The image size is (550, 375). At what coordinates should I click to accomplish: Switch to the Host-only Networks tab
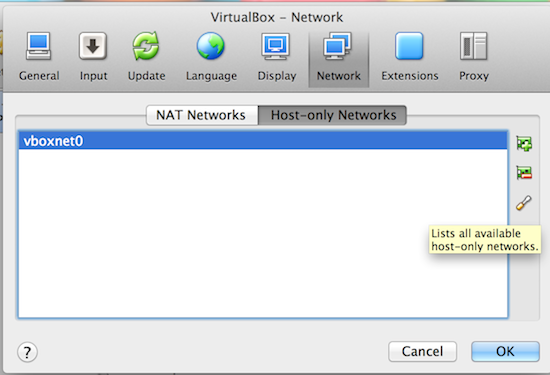[x=333, y=115]
